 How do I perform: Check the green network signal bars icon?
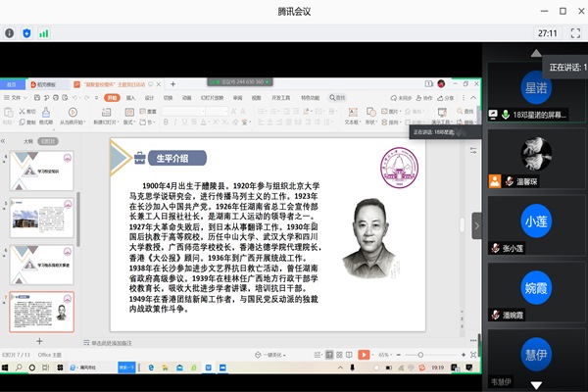click(44, 33)
